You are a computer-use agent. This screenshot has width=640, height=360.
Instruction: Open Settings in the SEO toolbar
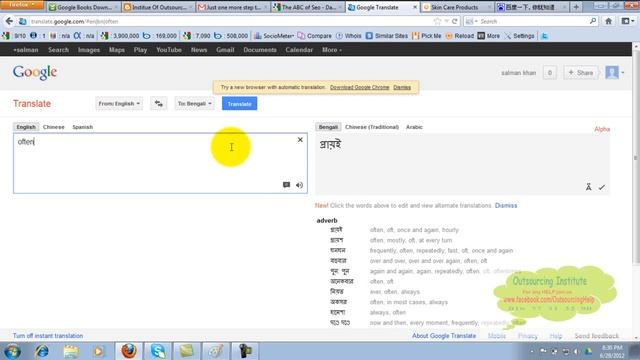[520, 36]
